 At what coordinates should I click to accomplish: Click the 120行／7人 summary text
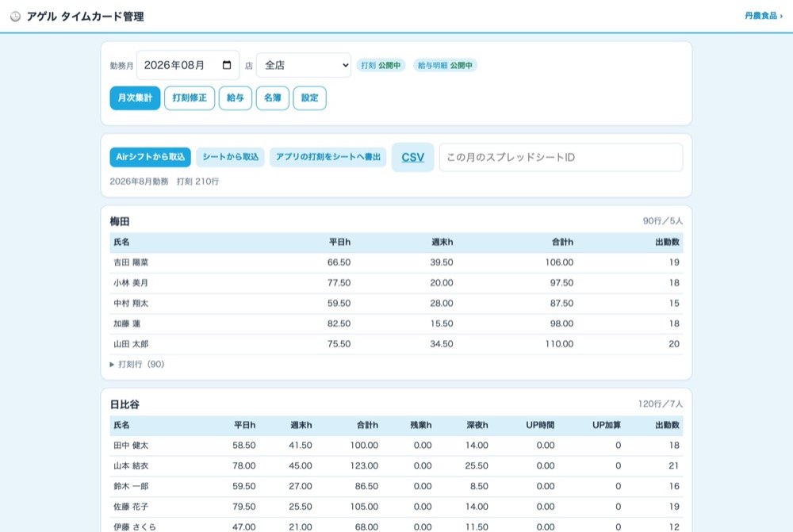coord(661,404)
